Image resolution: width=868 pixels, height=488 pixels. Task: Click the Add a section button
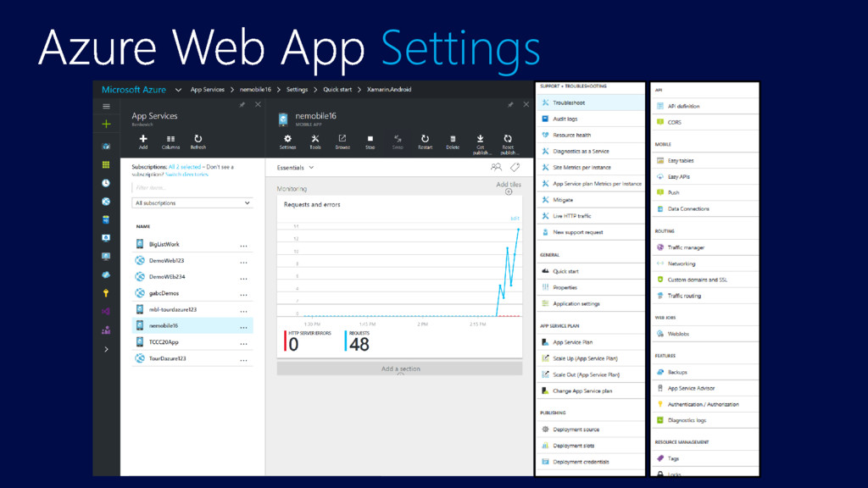coord(400,369)
